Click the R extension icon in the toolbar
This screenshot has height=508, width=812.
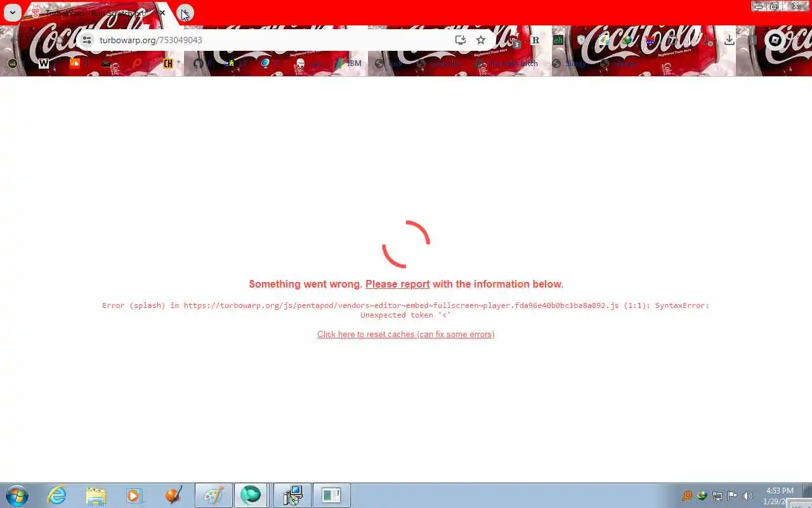(535, 40)
